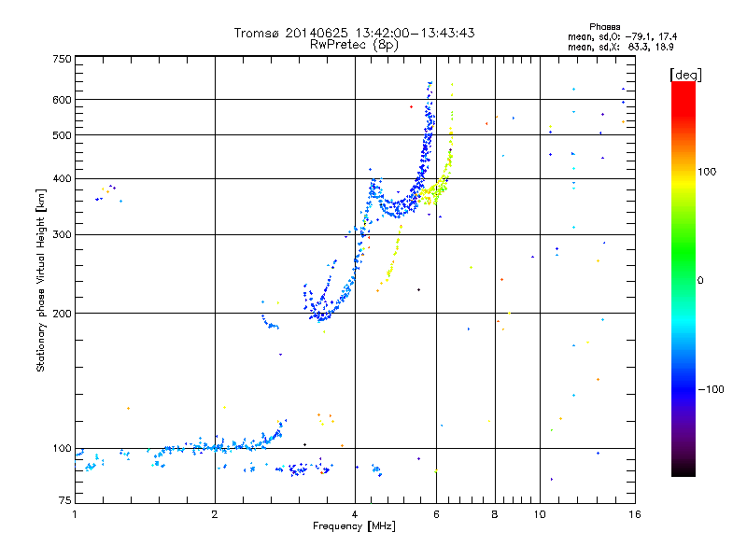
Task: Click the x-axis tick label "10"
Action: 540,514
